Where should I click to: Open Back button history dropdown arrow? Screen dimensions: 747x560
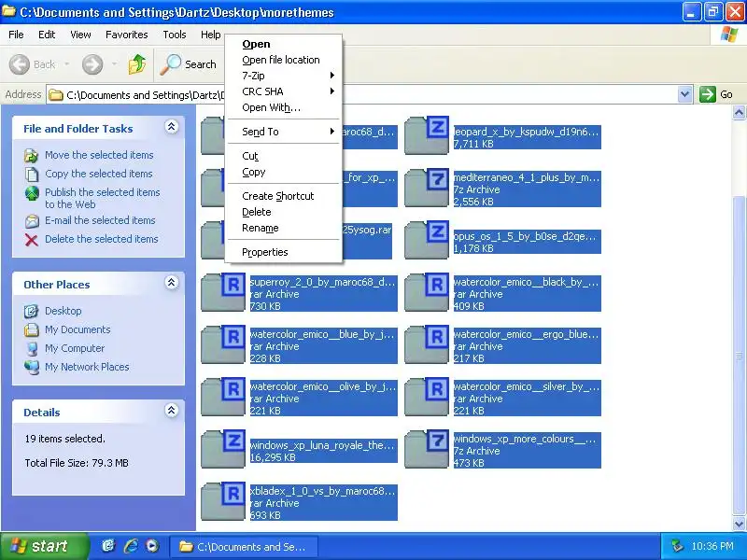[x=67, y=64]
